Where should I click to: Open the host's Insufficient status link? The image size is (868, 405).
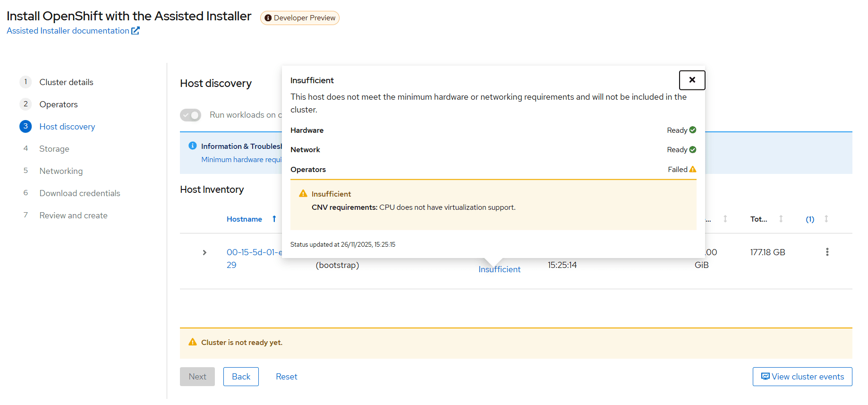499,269
